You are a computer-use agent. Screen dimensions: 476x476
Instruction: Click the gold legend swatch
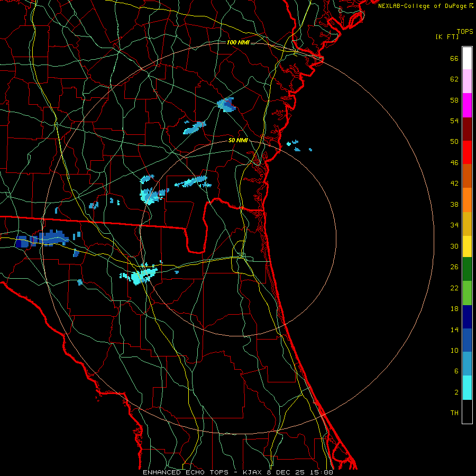(467, 224)
